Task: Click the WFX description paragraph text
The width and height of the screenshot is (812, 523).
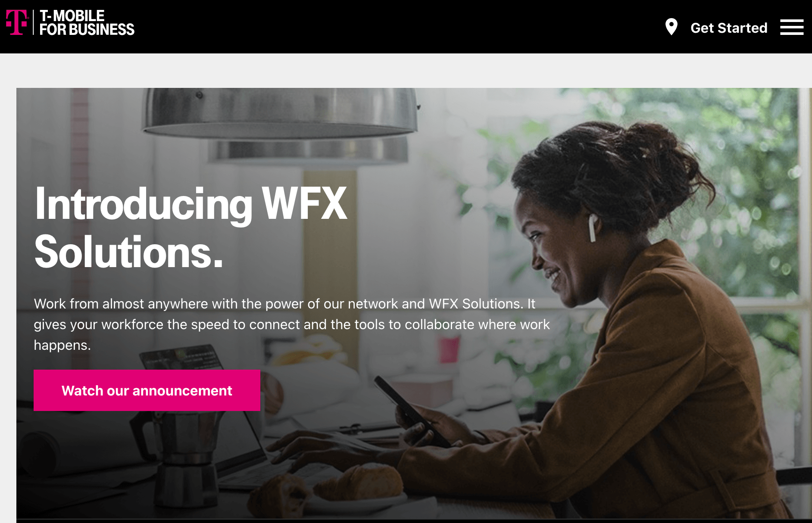Action: click(292, 324)
